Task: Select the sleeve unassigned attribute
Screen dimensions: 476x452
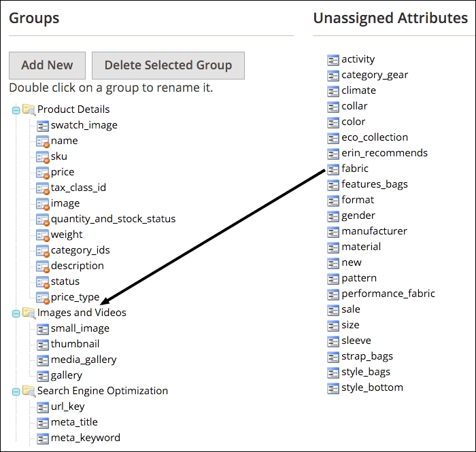Action: [x=356, y=341]
